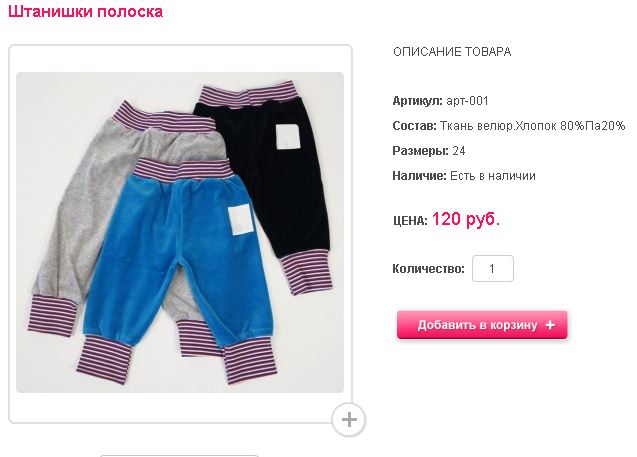
Task: Click the white tag on the black pants
Action: coord(288,136)
